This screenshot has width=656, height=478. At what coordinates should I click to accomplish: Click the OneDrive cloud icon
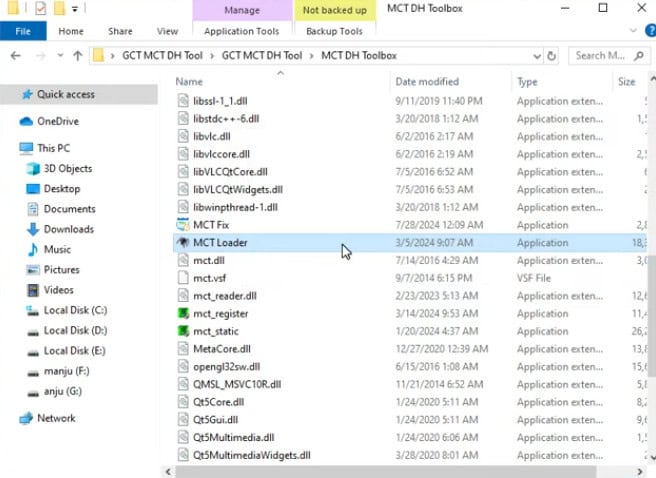pyautogui.click(x=26, y=121)
